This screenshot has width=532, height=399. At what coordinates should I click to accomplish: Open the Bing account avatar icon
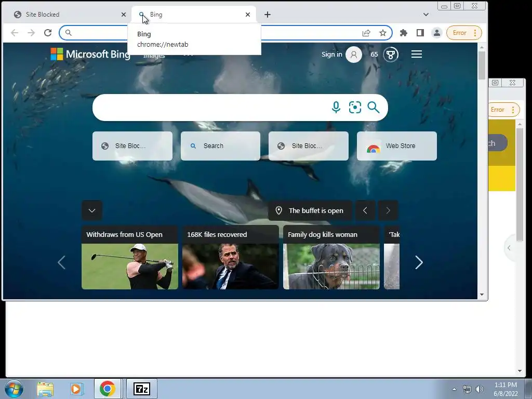click(353, 54)
